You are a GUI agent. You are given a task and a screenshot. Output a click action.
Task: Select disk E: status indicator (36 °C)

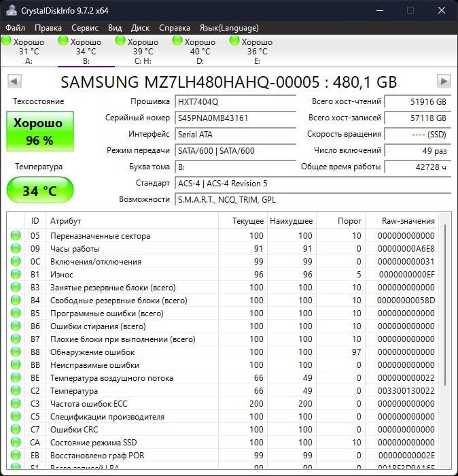257,50
